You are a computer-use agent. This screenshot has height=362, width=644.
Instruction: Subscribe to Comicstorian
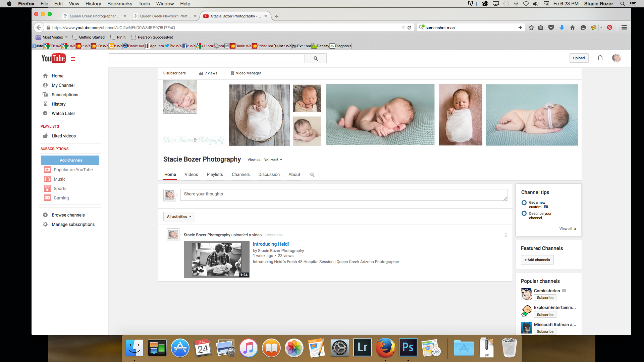(545, 298)
